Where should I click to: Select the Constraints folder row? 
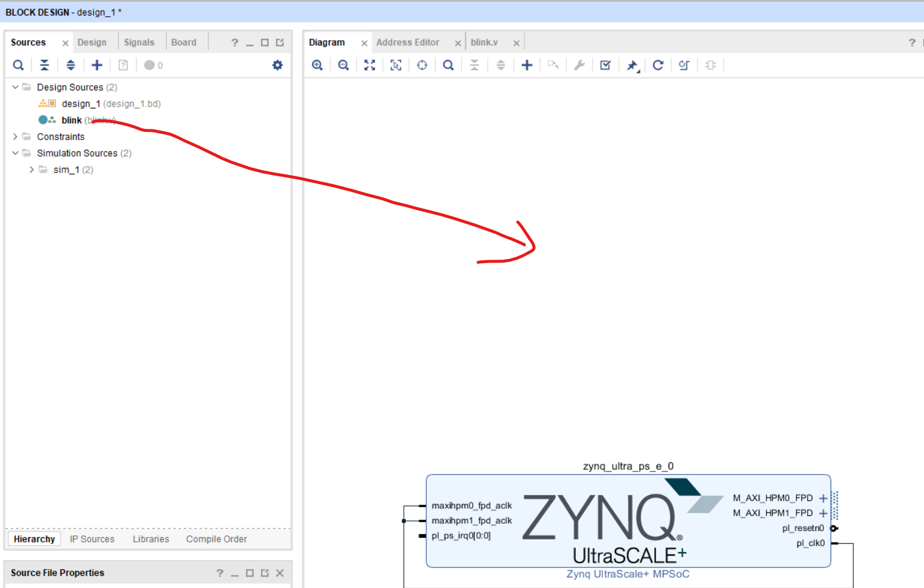[61, 137]
